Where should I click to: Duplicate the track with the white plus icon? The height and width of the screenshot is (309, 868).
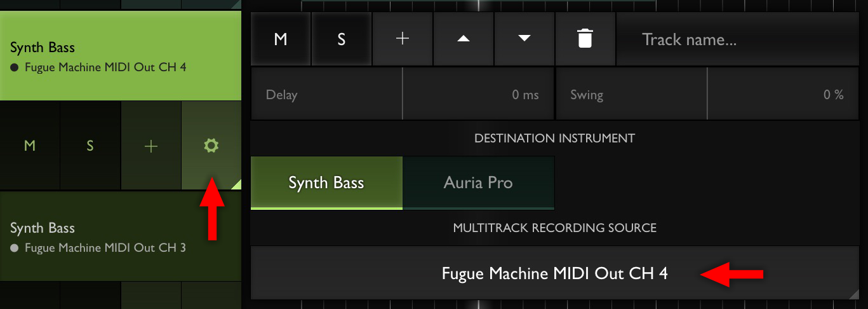point(403,39)
